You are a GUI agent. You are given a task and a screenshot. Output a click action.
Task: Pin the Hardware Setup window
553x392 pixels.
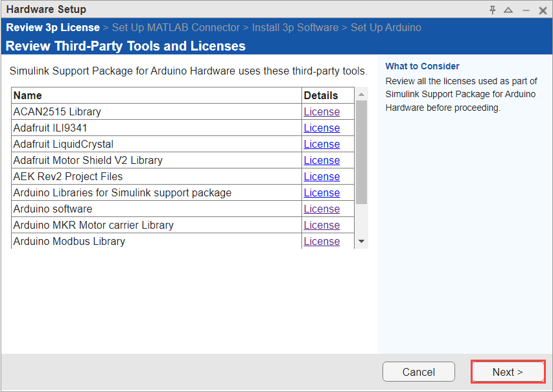(x=493, y=10)
